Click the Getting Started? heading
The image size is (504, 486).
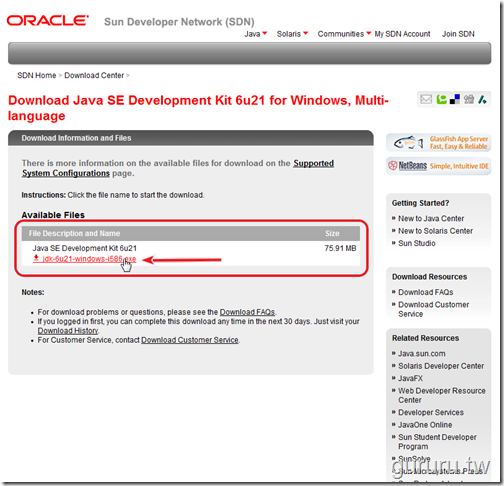click(420, 203)
